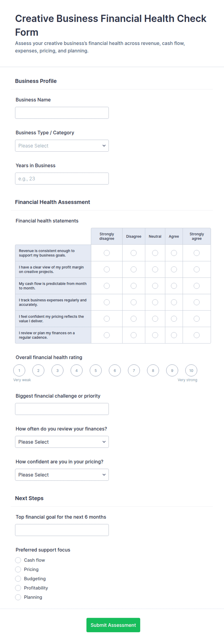Select Agree for tracking business expenses
The width and height of the screenshot is (224, 644).
click(x=174, y=302)
